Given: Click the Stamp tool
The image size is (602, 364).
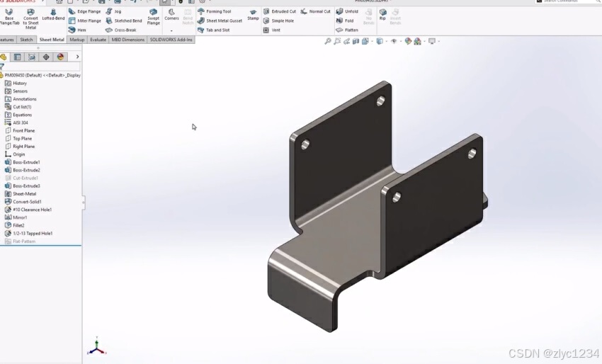Looking at the screenshot, I should (253, 15).
